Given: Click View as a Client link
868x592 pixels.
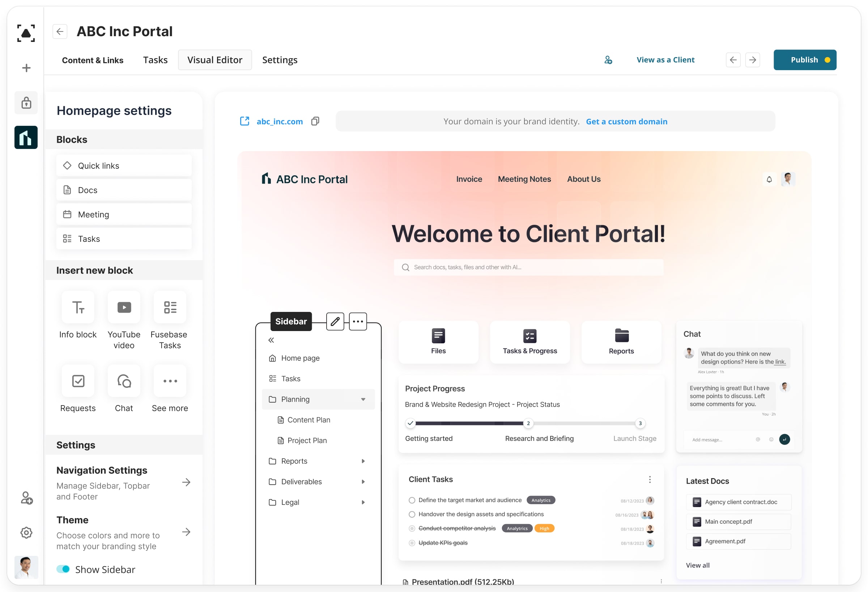Looking at the screenshot, I should (665, 60).
